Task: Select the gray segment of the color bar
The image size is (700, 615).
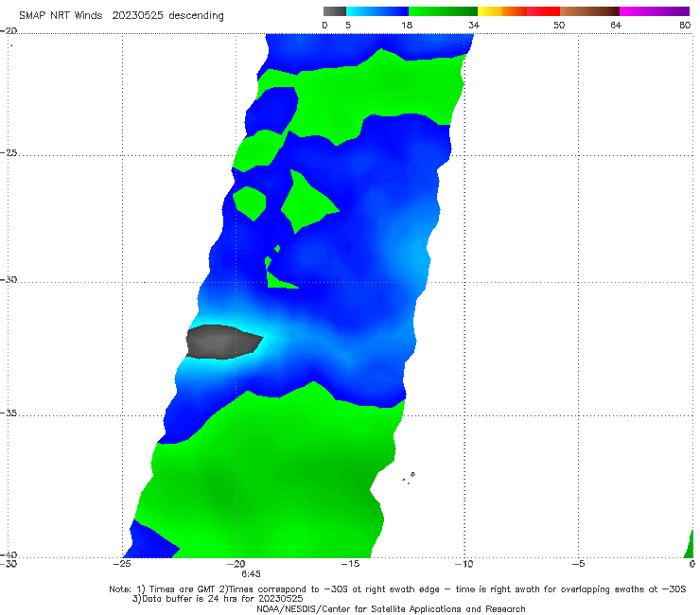Action: pyautogui.click(x=335, y=11)
